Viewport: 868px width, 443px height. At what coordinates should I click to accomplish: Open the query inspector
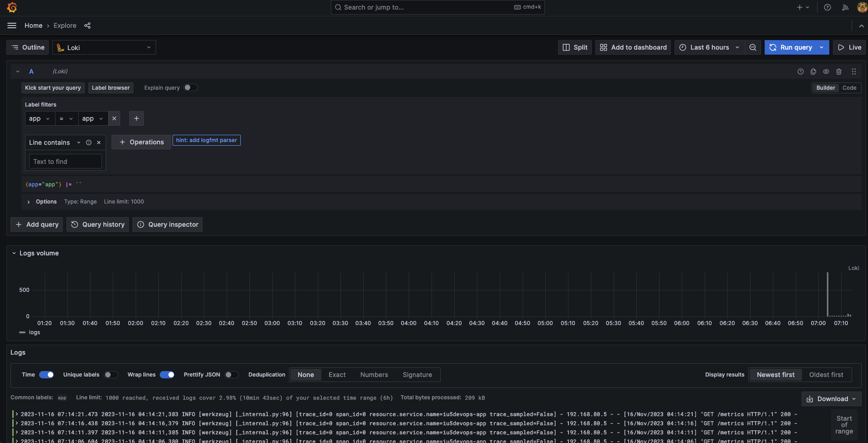click(167, 224)
